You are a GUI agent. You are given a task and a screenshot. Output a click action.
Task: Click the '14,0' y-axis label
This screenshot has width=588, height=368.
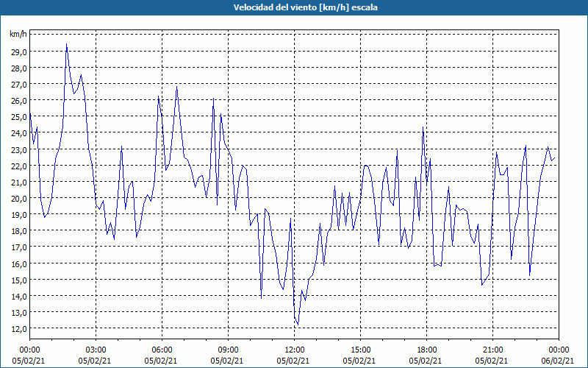[x=19, y=297]
